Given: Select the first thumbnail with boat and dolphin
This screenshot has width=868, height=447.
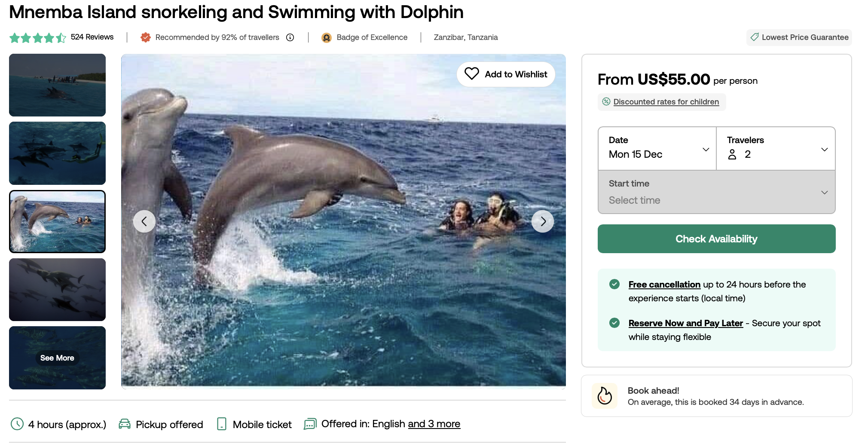Looking at the screenshot, I should [x=57, y=85].
